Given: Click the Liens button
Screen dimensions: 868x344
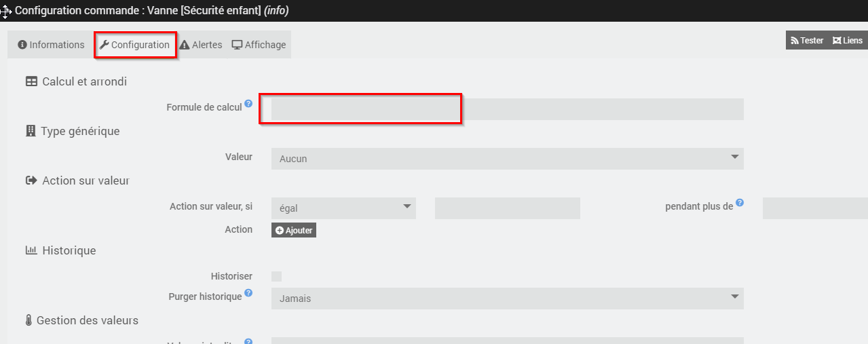Looking at the screenshot, I should pyautogui.click(x=848, y=41).
